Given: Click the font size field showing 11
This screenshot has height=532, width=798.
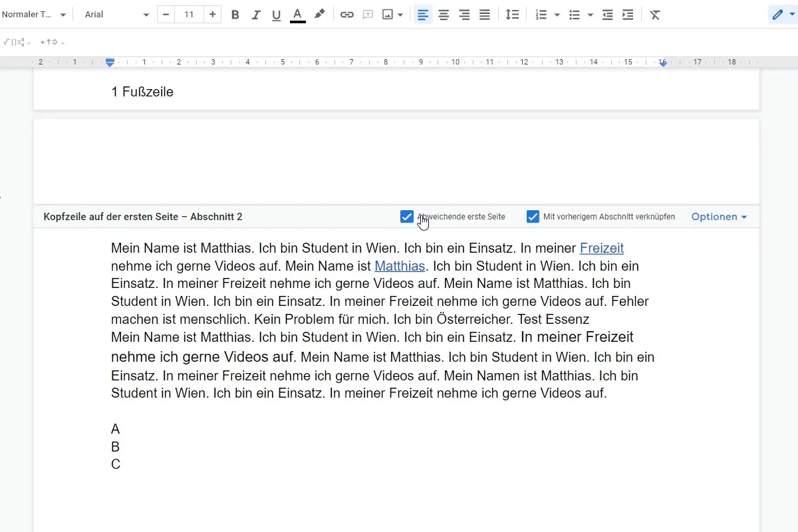Looking at the screenshot, I should click(x=189, y=15).
